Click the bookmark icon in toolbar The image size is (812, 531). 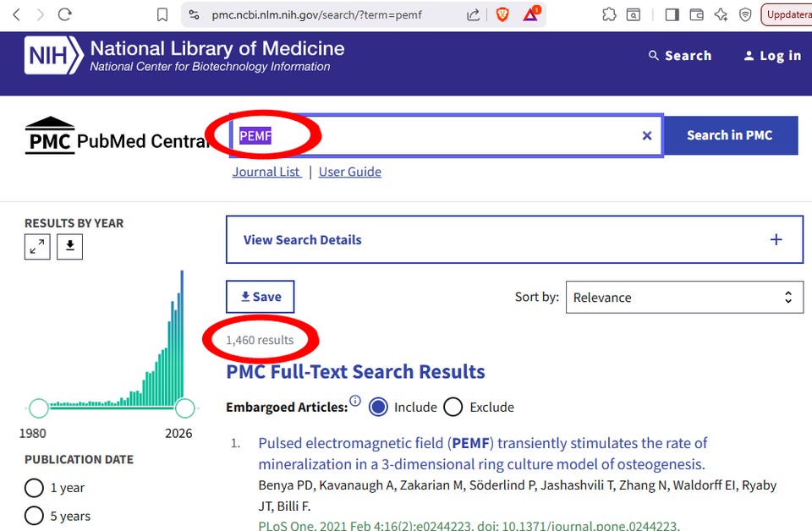[162, 14]
